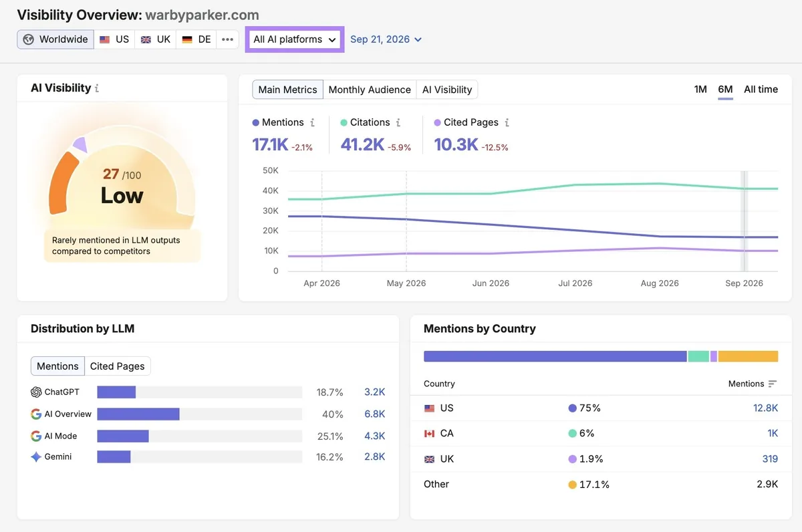Image resolution: width=802 pixels, height=532 pixels.
Task: Select the Mentions tab in Distribution by LLM
Action: [x=57, y=366]
